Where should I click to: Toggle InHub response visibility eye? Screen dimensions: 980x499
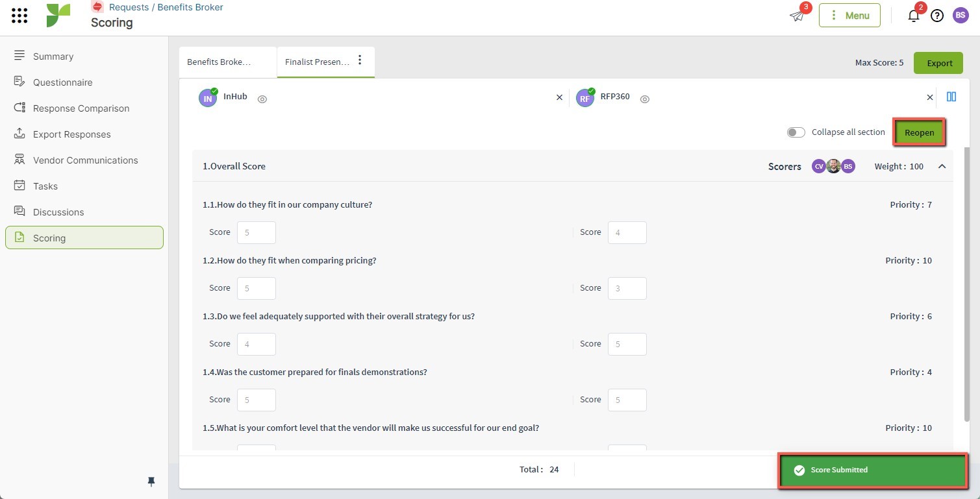(x=262, y=99)
